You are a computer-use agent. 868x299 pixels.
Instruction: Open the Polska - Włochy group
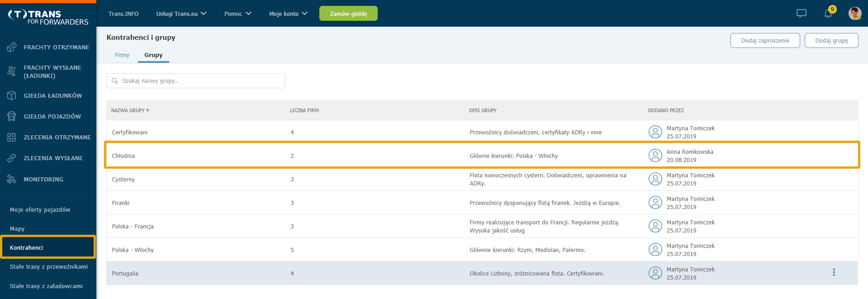click(482, 250)
